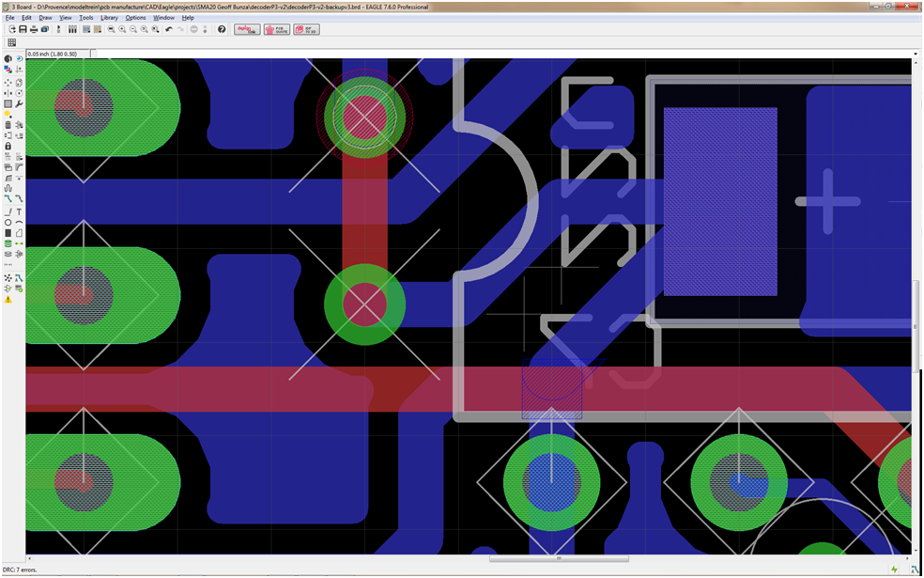Redraw the board view
This screenshot has width=924, height=578.
144,29
